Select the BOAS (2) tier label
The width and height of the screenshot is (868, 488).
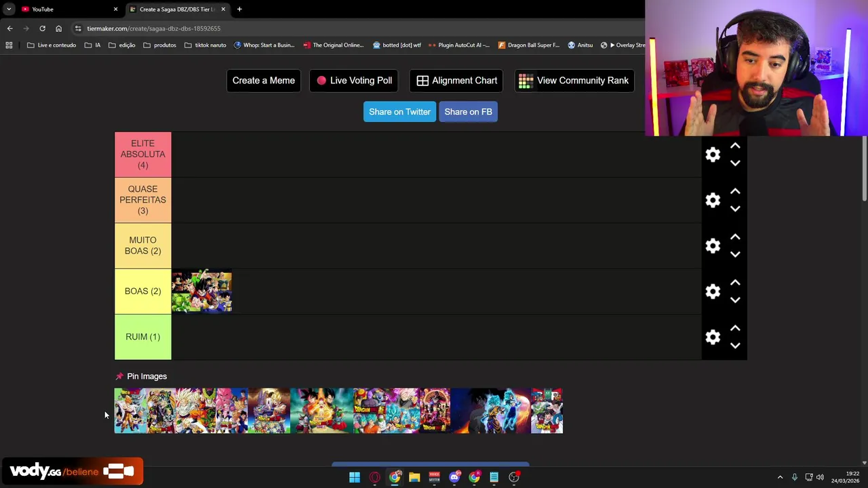[142, 291]
